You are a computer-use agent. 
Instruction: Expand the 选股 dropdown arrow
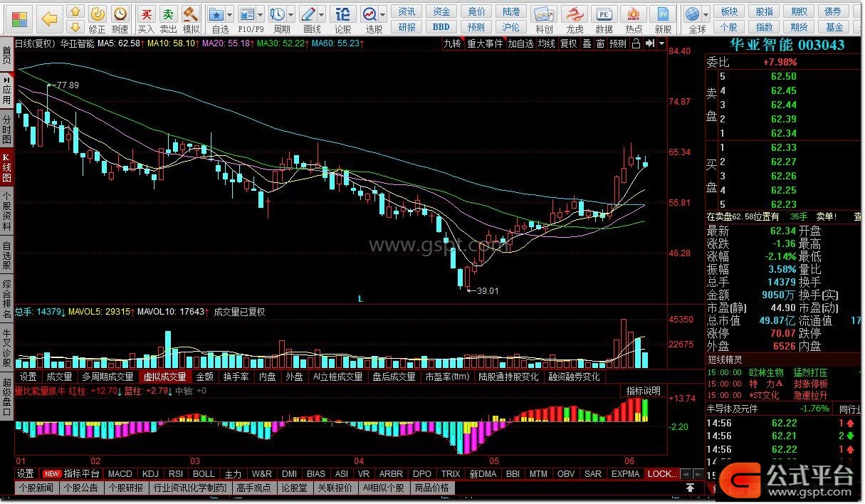click(x=384, y=14)
